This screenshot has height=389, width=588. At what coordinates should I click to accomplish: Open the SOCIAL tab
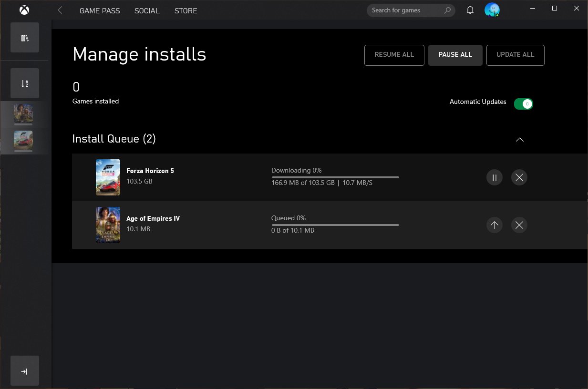(x=147, y=10)
